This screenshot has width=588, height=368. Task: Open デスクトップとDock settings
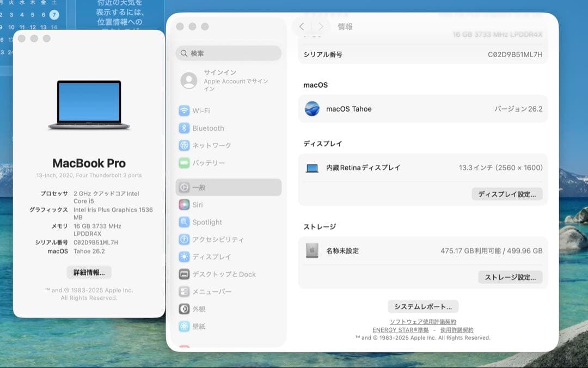(x=223, y=274)
